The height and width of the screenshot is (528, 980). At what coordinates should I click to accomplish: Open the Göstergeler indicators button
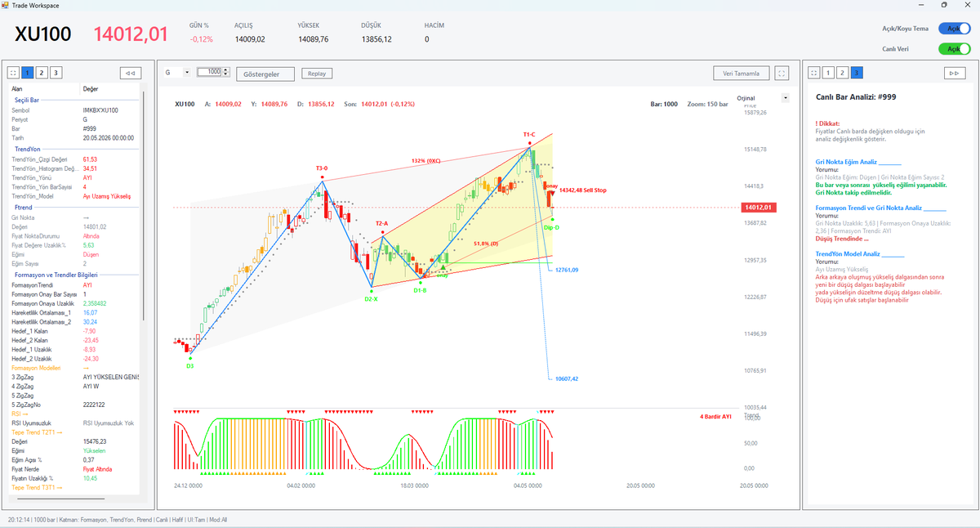tap(265, 74)
